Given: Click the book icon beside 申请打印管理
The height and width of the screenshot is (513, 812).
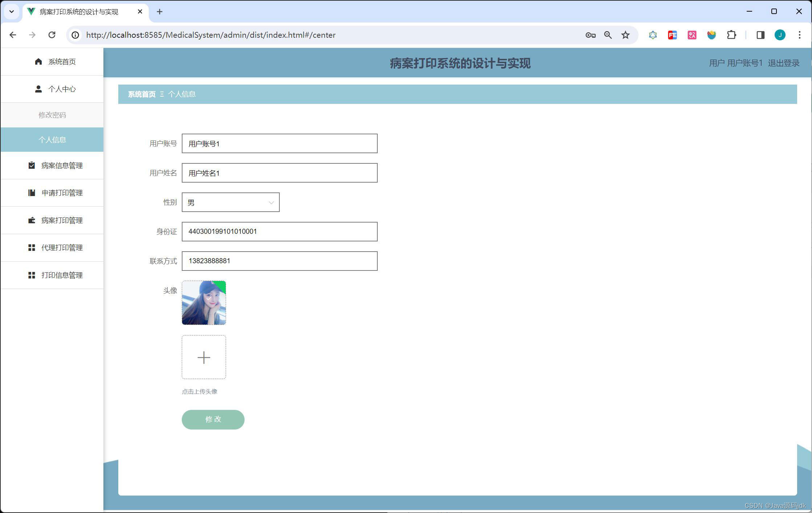Looking at the screenshot, I should (x=32, y=193).
